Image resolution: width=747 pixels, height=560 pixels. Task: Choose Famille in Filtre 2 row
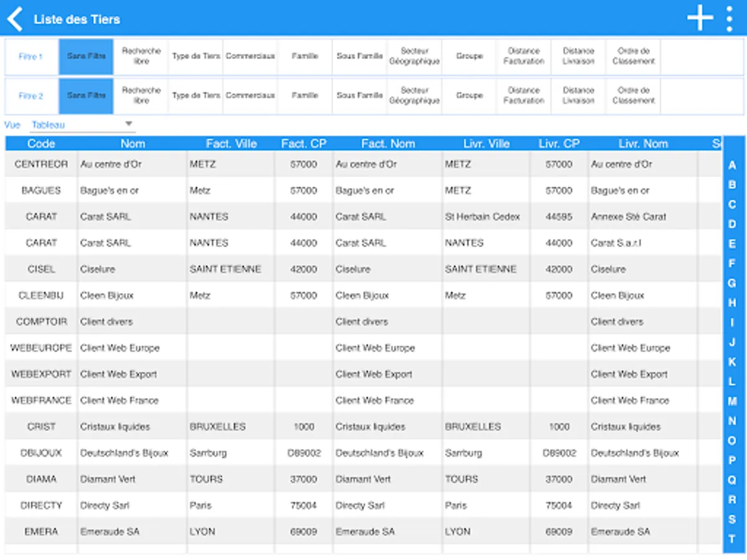tap(305, 96)
